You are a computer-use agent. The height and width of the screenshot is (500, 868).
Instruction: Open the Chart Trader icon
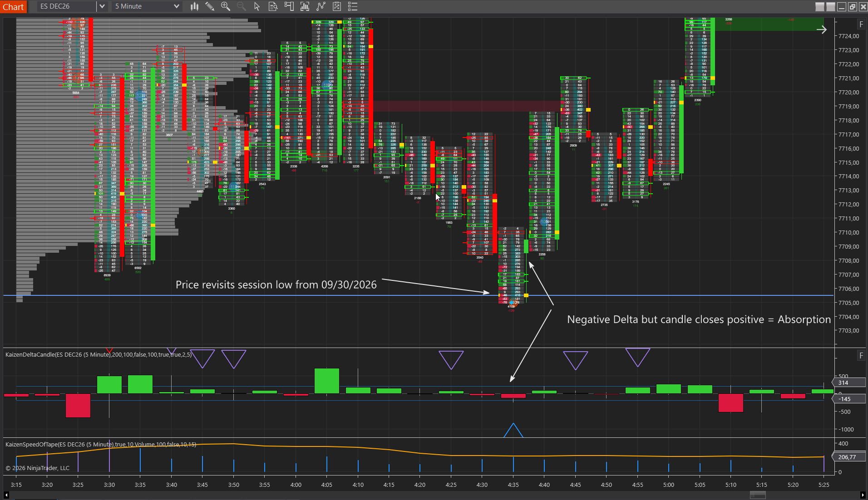(289, 6)
